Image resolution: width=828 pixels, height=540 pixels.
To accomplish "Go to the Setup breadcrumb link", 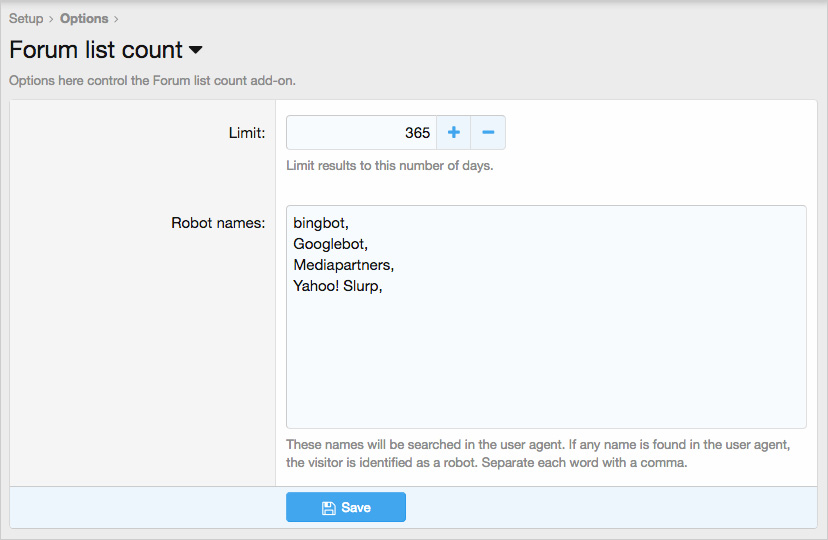I will coord(26,19).
